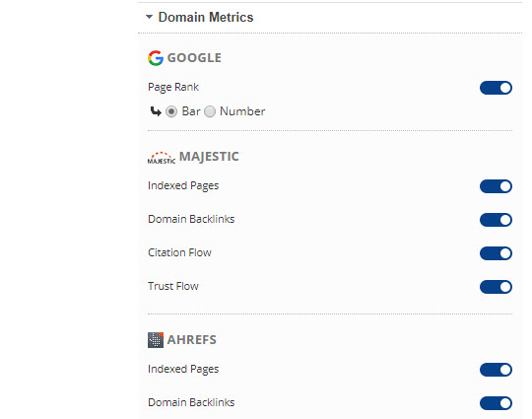Image resolution: width=532 pixels, height=419 pixels.
Task: Select the Bar radio button
Action: pyautogui.click(x=171, y=111)
